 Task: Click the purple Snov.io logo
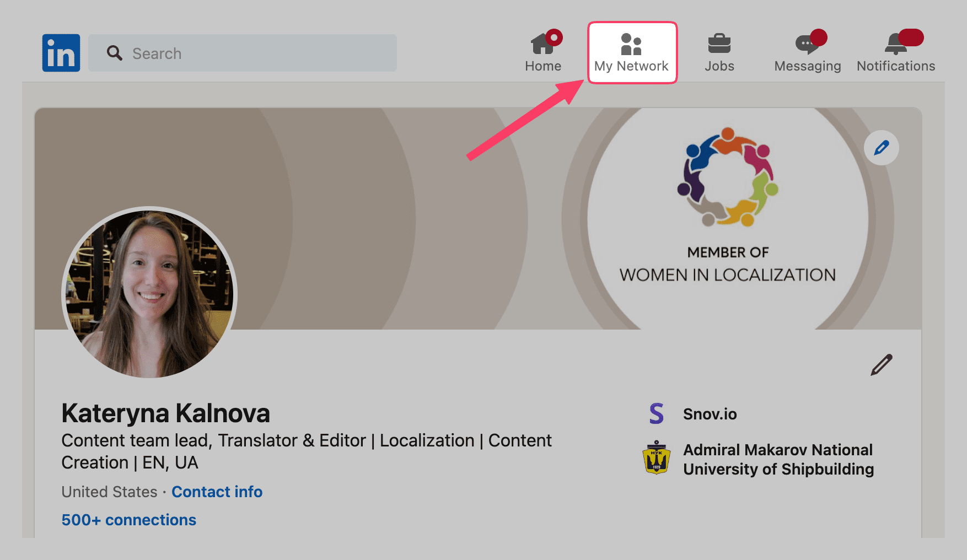pyautogui.click(x=656, y=414)
